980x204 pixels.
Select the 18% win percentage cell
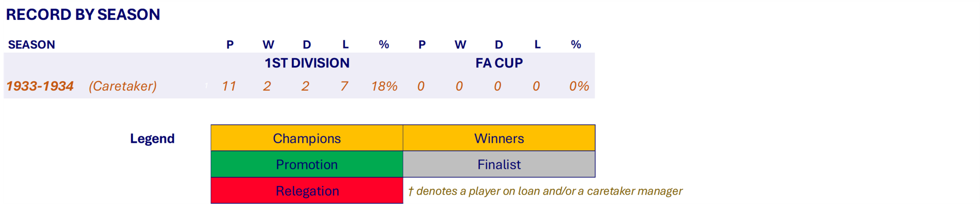[384, 86]
